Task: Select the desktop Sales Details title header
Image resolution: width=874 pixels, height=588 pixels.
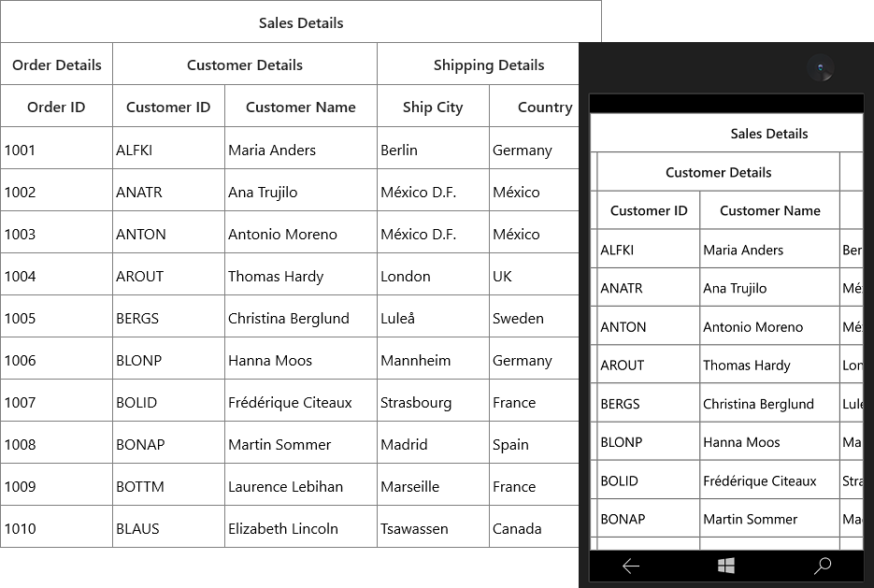Action: click(x=301, y=22)
